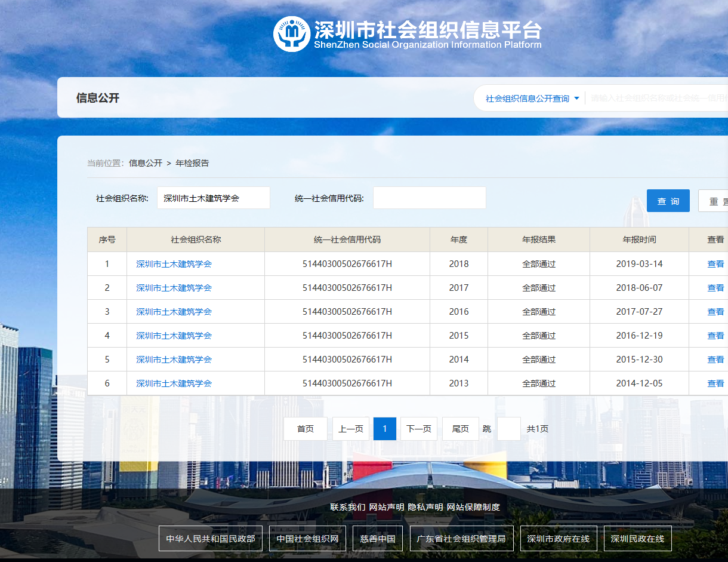Image resolution: width=728 pixels, height=562 pixels.
Task: Open 联系我们 footer link
Action: click(x=347, y=507)
